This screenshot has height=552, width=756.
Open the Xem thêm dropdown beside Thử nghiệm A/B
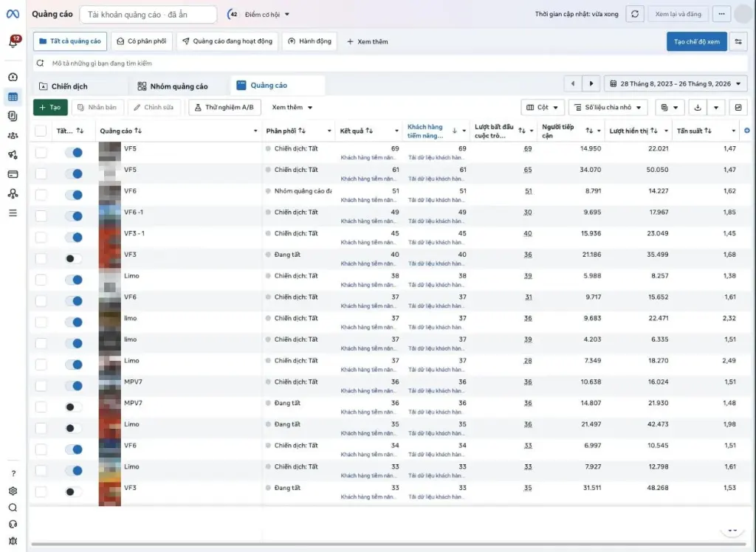click(292, 108)
